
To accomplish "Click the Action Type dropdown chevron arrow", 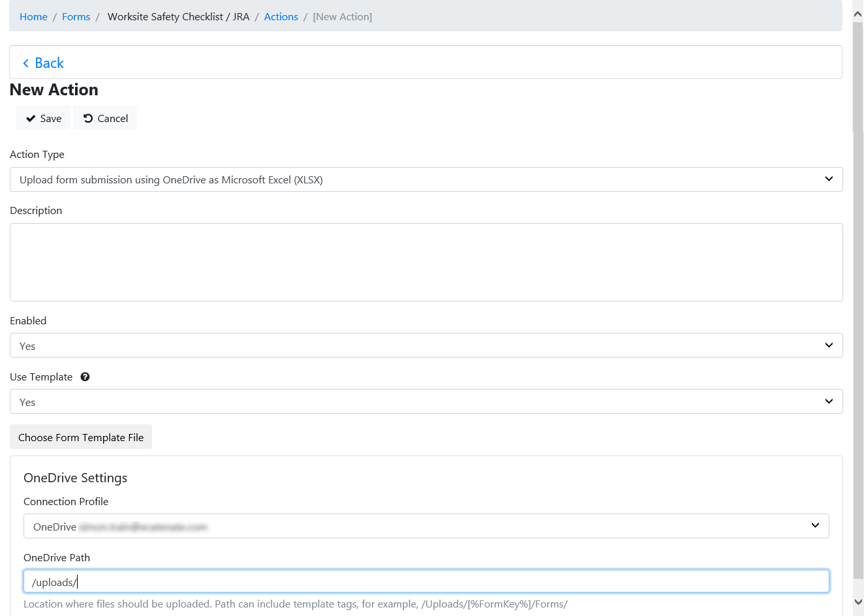I will point(829,179).
